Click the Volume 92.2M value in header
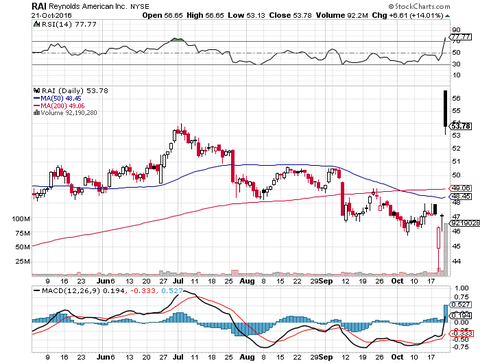 click(x=342, y=16)
